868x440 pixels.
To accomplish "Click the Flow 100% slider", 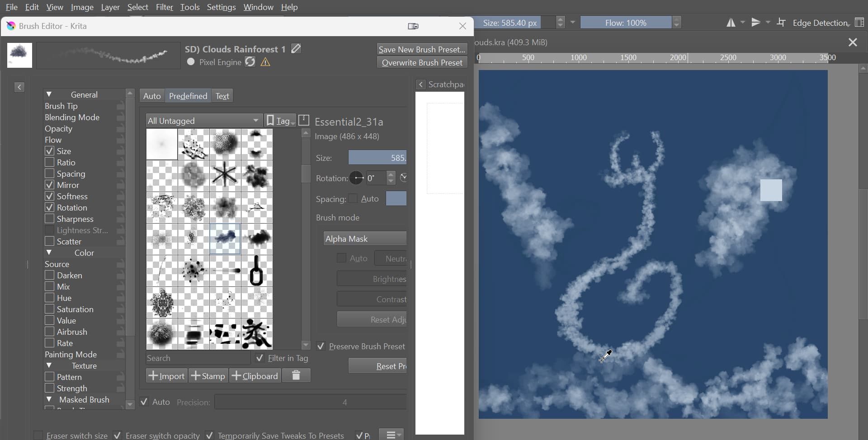I will tap(626, 23).
